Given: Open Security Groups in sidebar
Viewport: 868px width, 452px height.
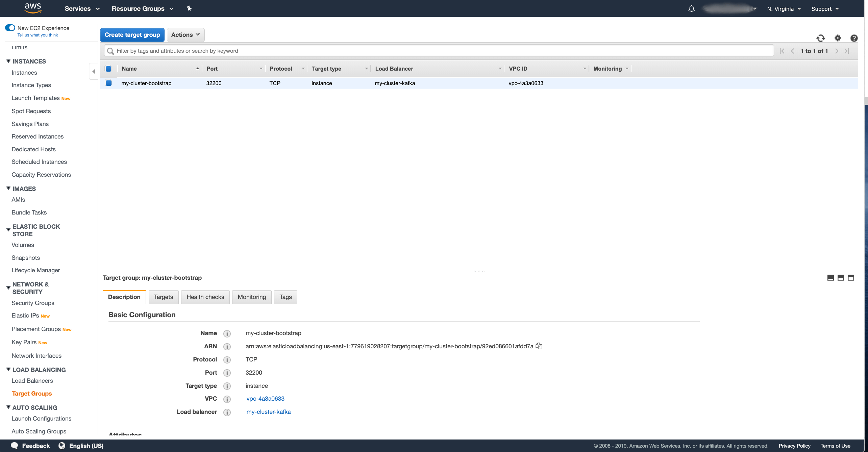Looking at the screenshot, I should click(x=33, y=303).
